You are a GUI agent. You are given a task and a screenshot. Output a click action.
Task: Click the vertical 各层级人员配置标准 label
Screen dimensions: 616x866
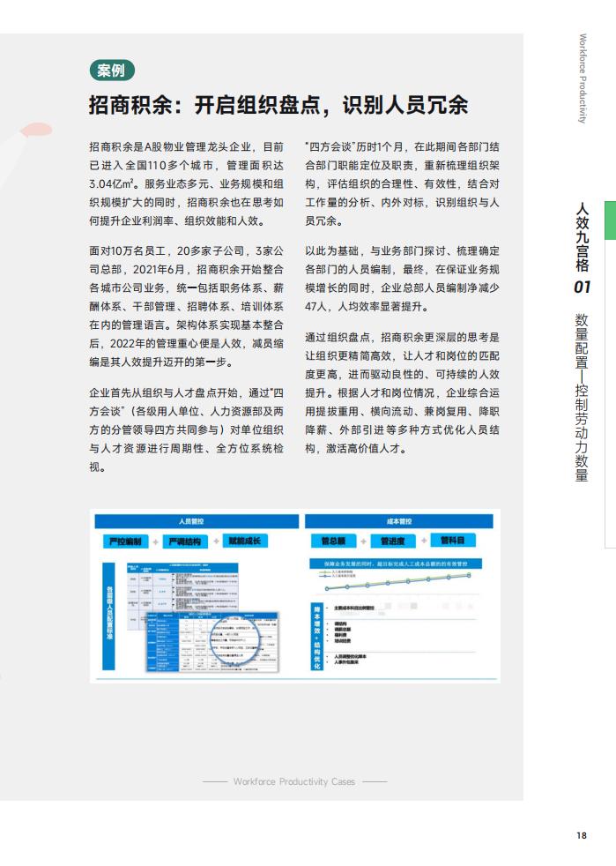point(109,616)
